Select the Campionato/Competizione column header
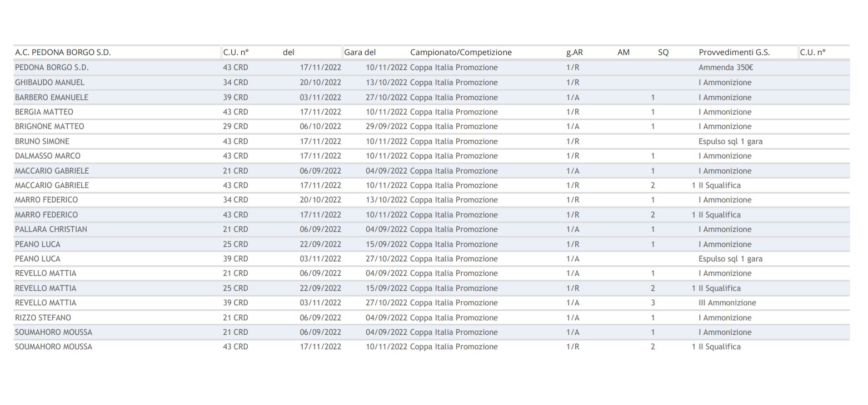Viewport: 868px width, 405px height. [461, 53]
